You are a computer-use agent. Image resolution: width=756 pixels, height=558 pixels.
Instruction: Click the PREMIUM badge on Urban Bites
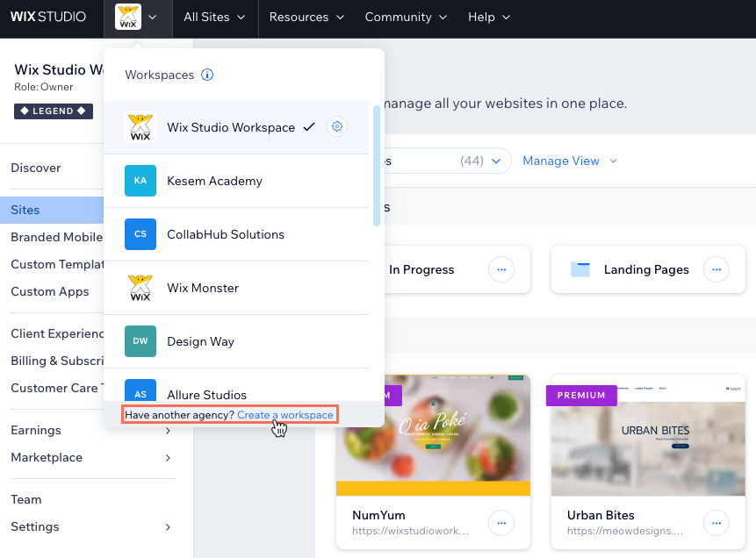tap(581, 395)
